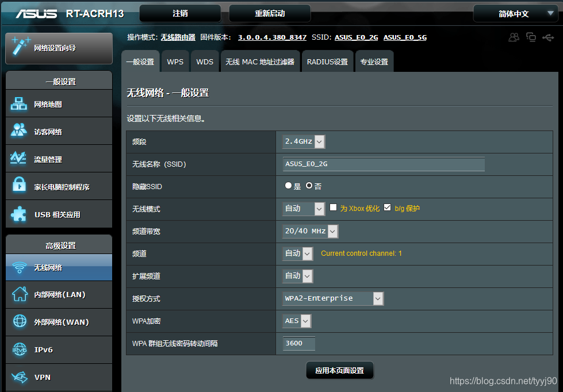
Task: Click the ASUS_E0_5G SSID link
Action: tap(405, 37)
